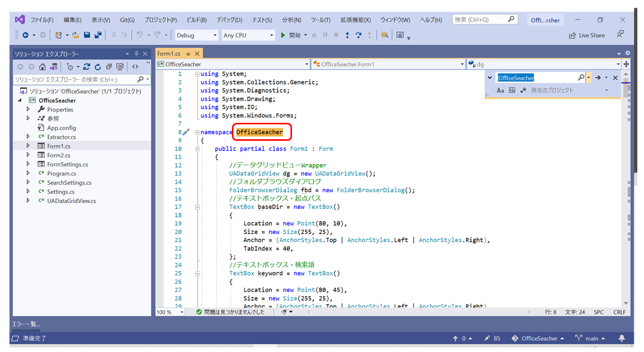The height and width of the screenshot is (352, 644).
Task: Click the pin icon on Form1.cs tab
Action: (188, 54)
